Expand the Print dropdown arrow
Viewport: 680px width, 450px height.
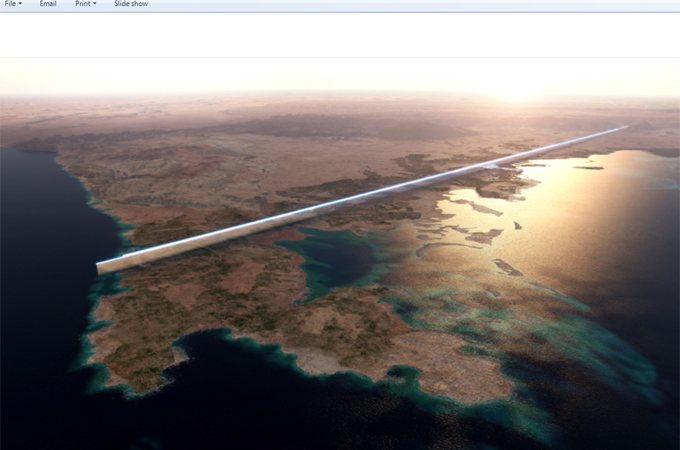click(95, 4)
